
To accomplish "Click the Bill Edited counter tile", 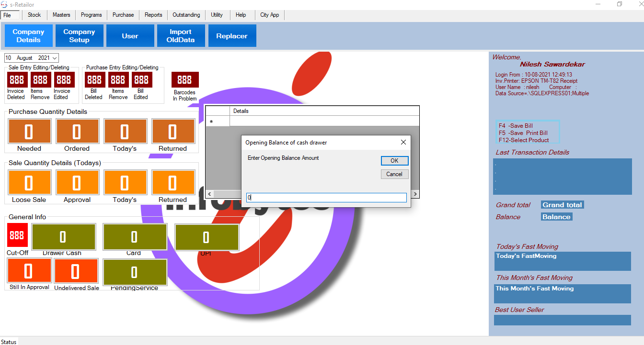I will coord(141,79).
